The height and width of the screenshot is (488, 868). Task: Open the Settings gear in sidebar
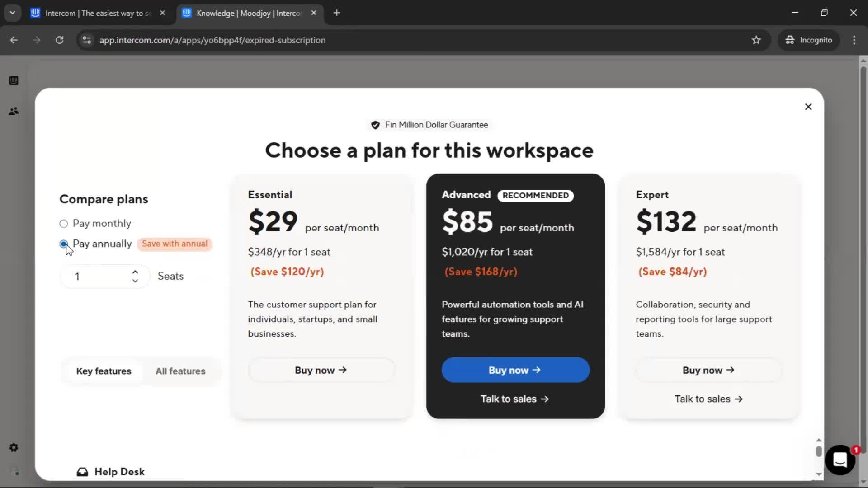tap(14, 447)
